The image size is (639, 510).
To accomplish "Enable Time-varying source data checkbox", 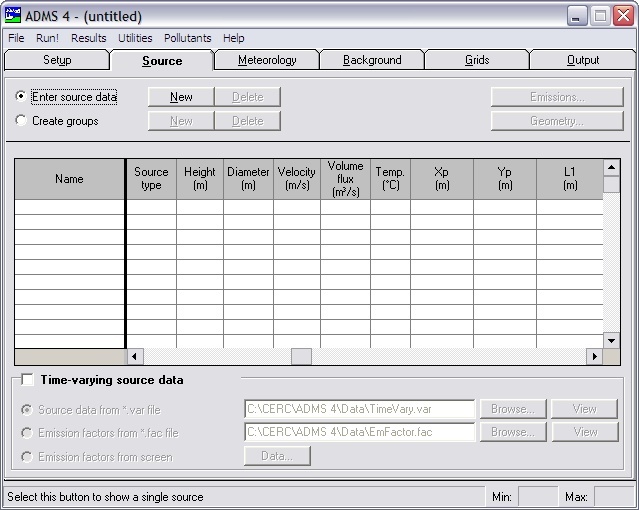I will click(27, 380).
